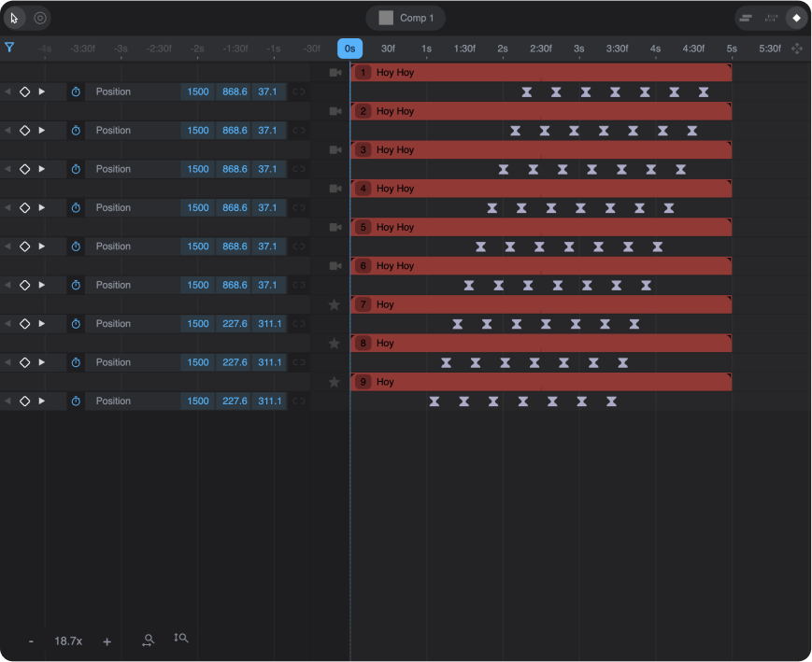Switch to the layer bars view mode
This screenshot has height=662, width=812.
point(746,18)
